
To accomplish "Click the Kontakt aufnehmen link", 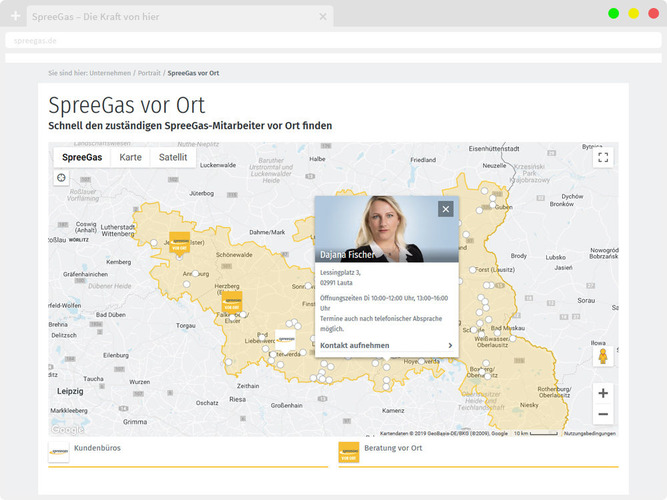I will 355,345.
